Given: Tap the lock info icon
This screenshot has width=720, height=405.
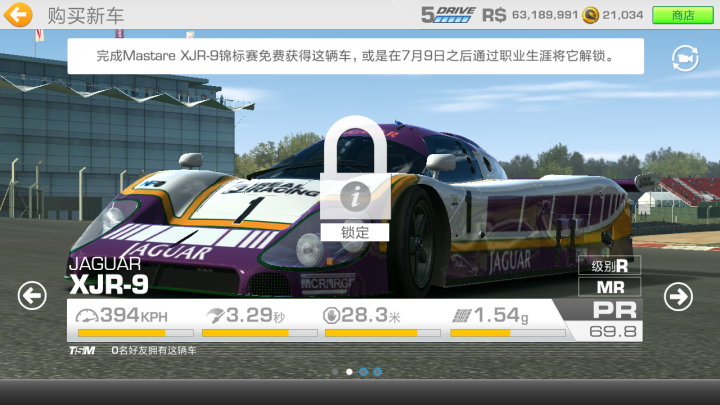Looking at the screenshot, I should click(x=355, y=196).
